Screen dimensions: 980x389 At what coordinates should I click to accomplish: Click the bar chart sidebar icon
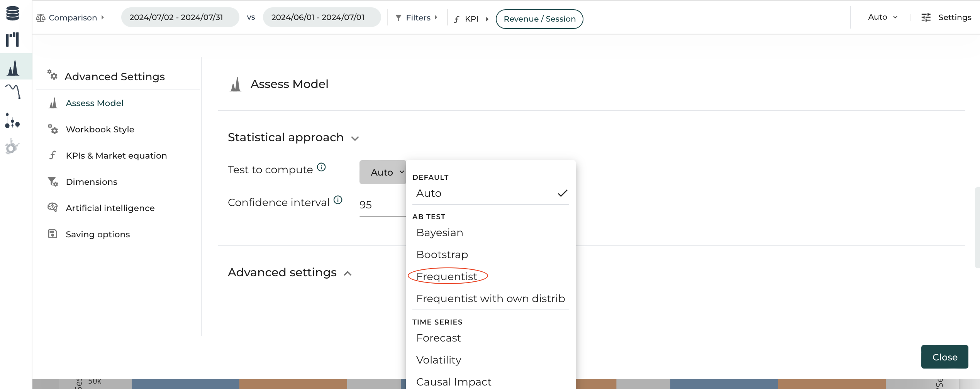coord(13,39)
